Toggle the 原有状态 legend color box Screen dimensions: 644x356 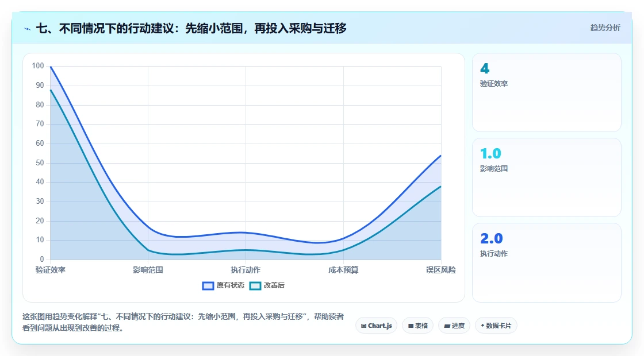[x=208, y=286]
